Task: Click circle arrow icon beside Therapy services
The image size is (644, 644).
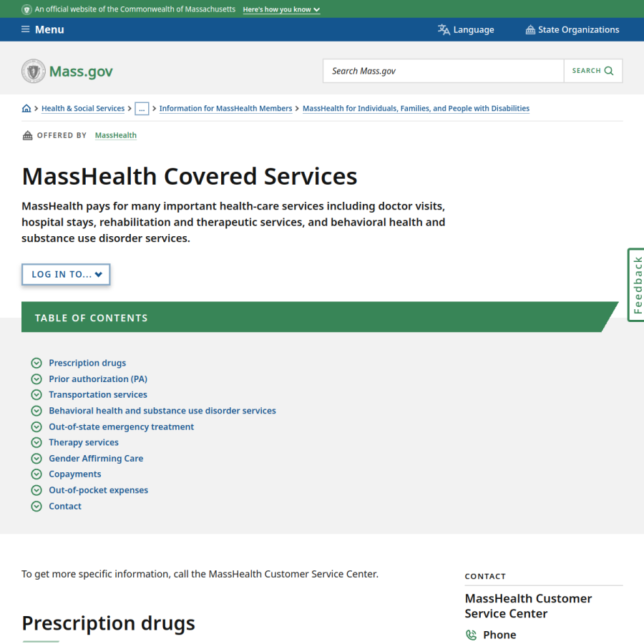Action: (36, 442)
